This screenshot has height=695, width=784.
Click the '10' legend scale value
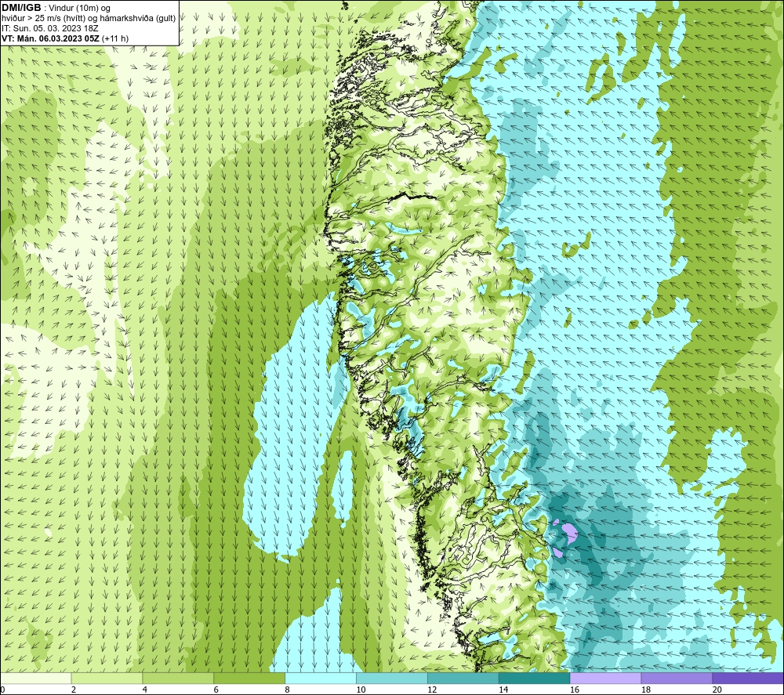[x=361, y=690]
